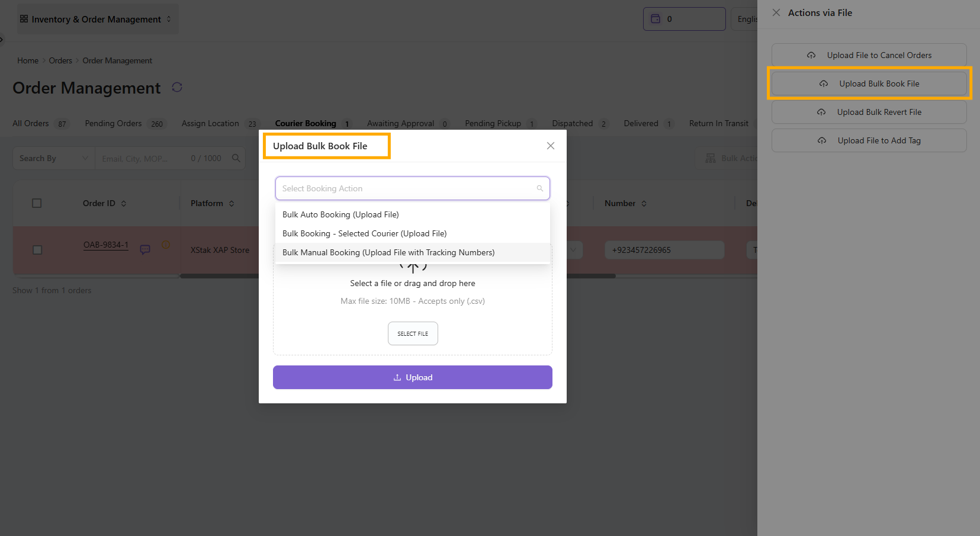980x536 pixels.
Task: Click the cart counter icon in header
Action: [656, 19]
